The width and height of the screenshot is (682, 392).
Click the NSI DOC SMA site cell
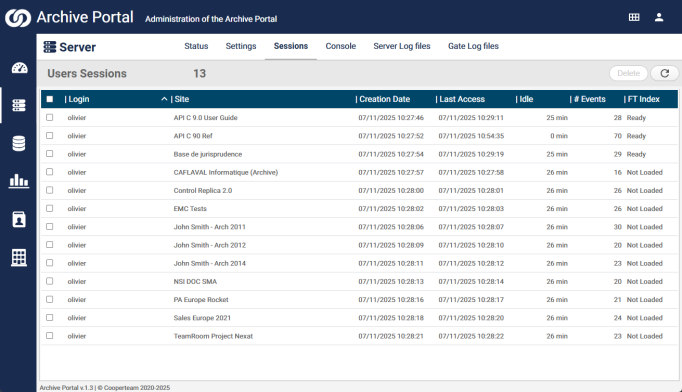click(x=195, y=281)
